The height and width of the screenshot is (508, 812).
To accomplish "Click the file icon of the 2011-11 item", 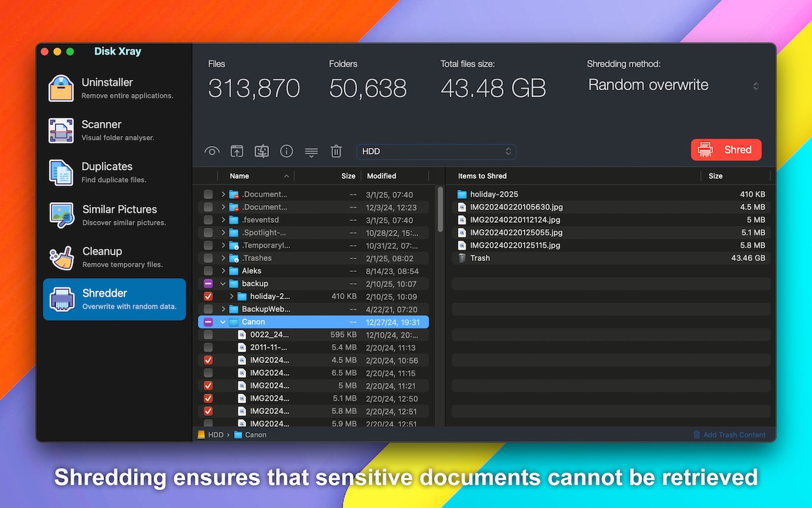I will 242,347.
